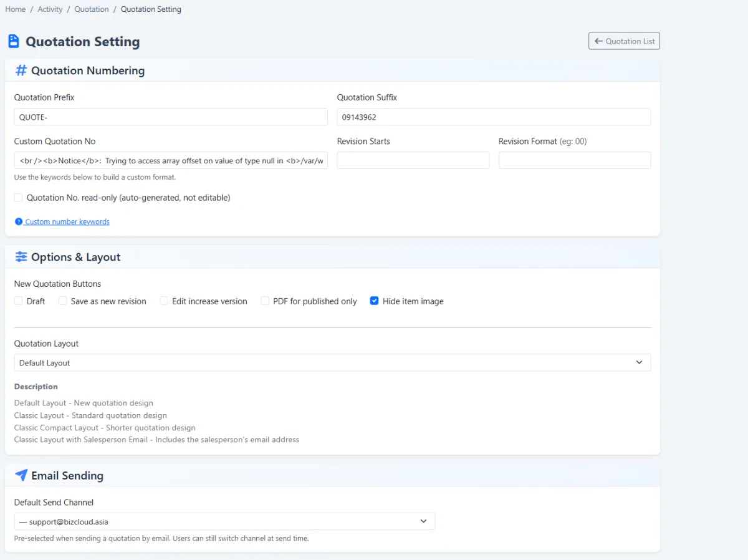Toggle Quotation No. read-only checkbox
748x560 pixels.
[x=19, y=198]
